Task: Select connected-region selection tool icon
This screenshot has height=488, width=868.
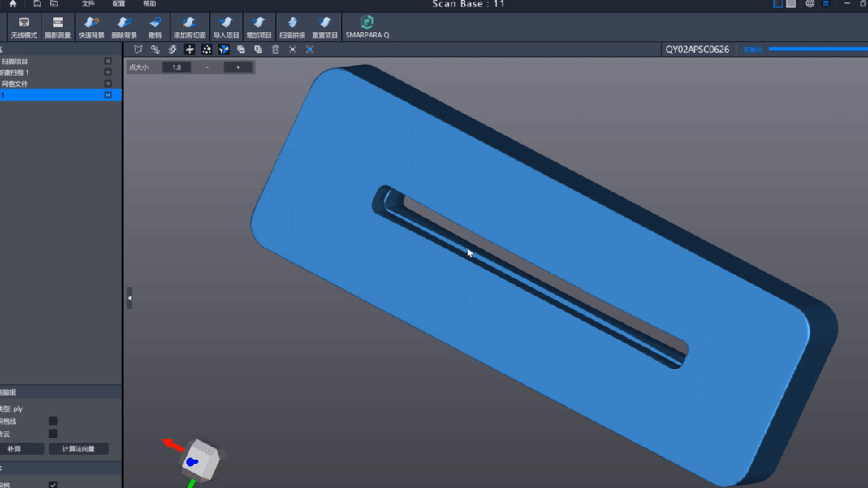Action: [x=155, y=49]
